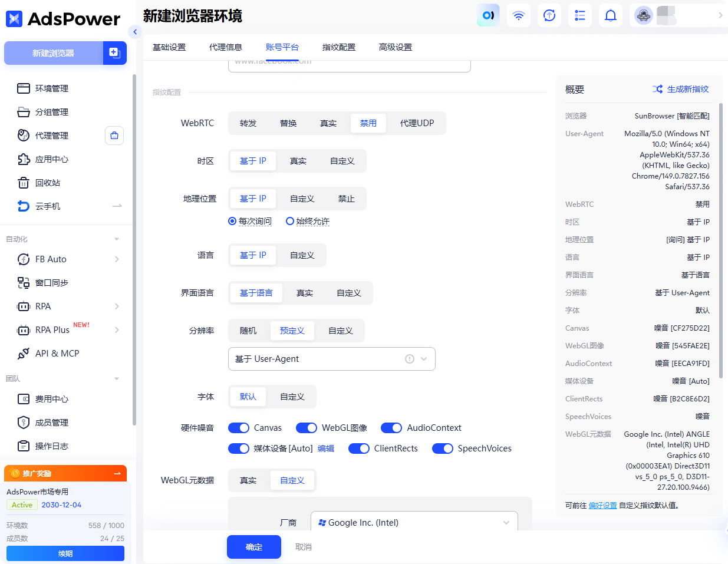Open 操作日志 in the sidebar
Screen dimensions: 728x564
(52, 446)
